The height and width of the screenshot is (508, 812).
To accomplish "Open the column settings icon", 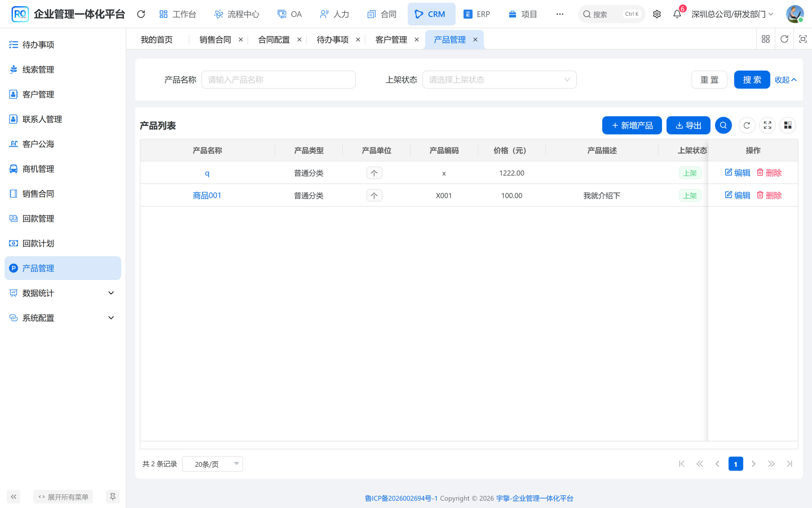I will coord(787,125).
